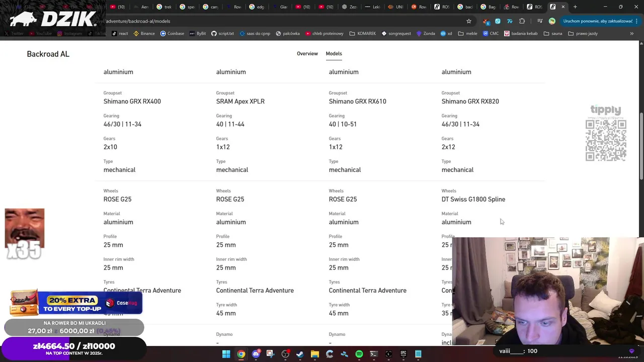
Task: Open the CMC bookmark
Action: (491, 34)
